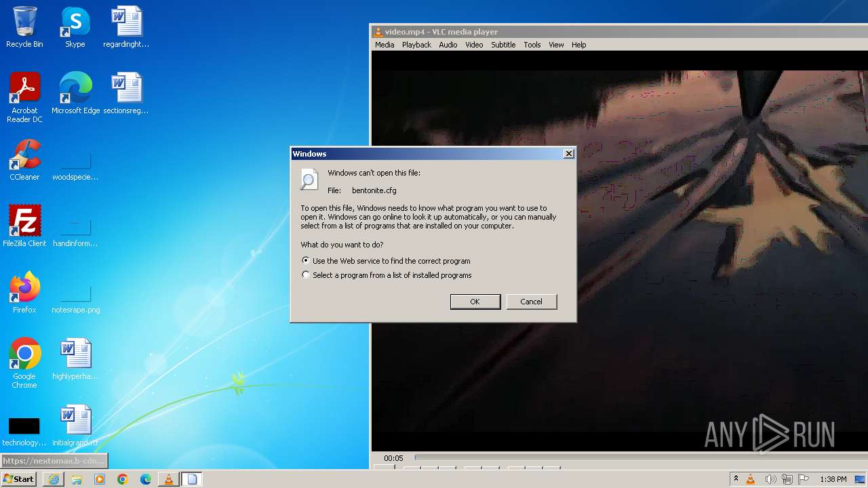Click Internet Explorer in the taskbar

point(54,479)
